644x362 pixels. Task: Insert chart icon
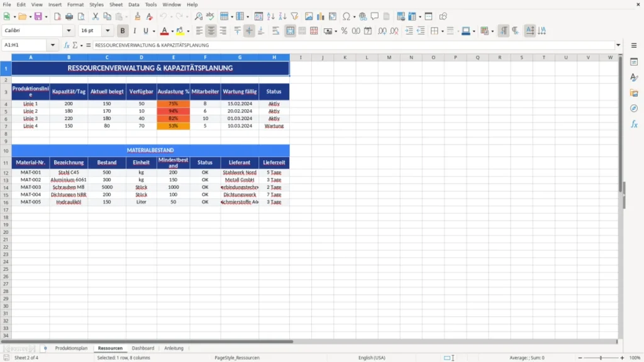[x=321, y=16]
